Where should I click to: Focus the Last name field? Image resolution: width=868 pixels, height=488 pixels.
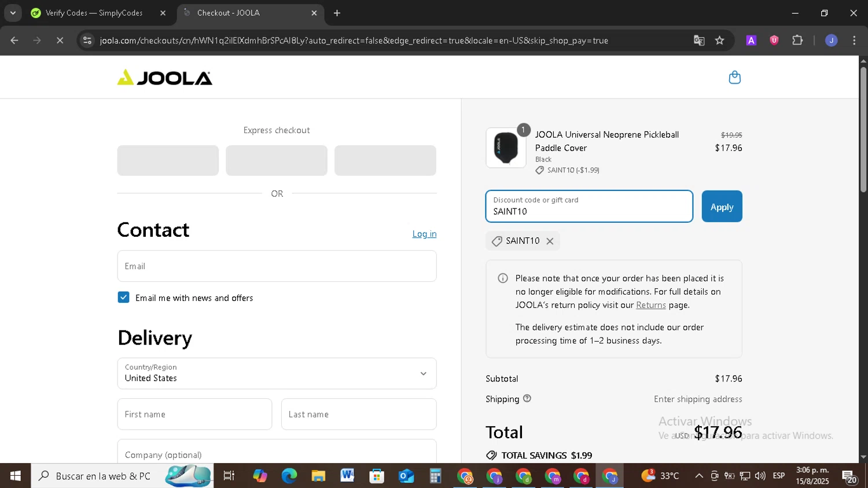coord(359,414)
